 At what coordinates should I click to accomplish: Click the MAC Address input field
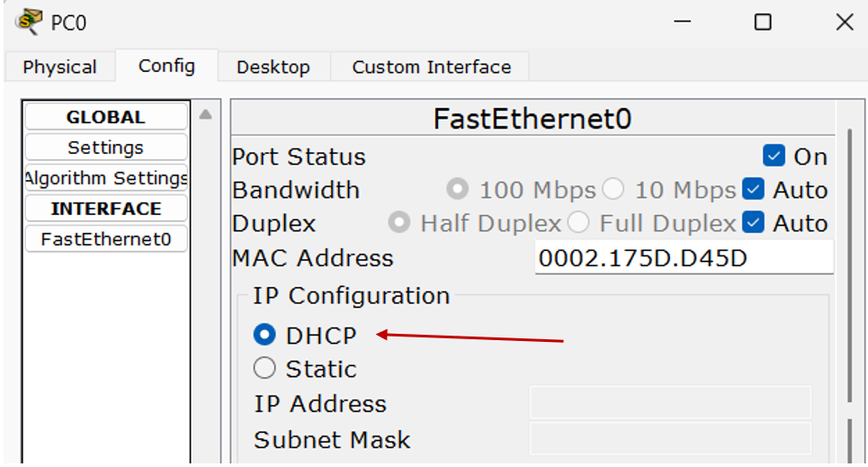pyautogui.click(x=683, y=258)
